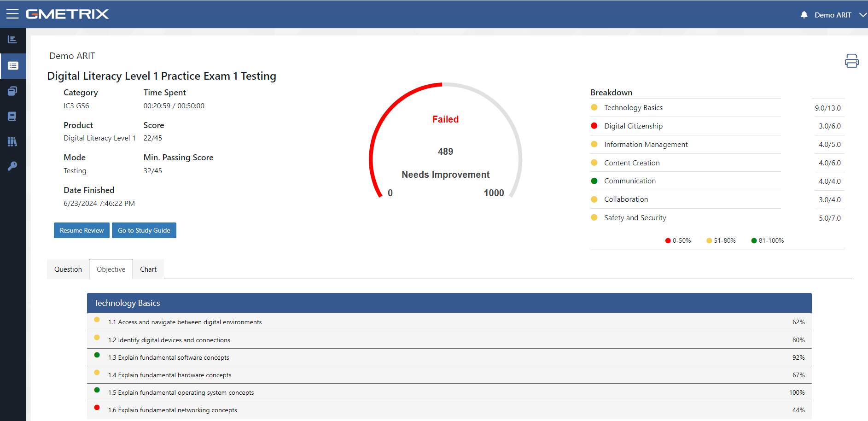Select objective 1.3 fundamental software concepts row
This screenshot has height=421, width=868.
(449, 357)
